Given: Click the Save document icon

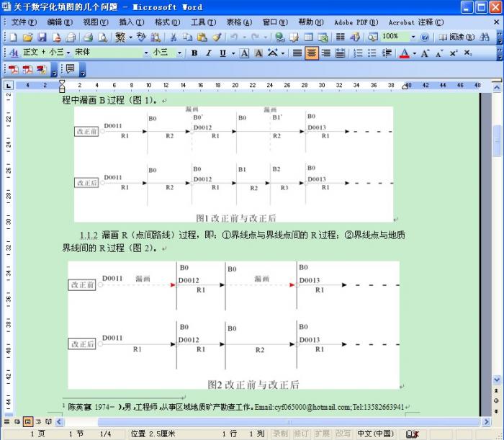Looking at the screenshot, I should tap(42, 37).
